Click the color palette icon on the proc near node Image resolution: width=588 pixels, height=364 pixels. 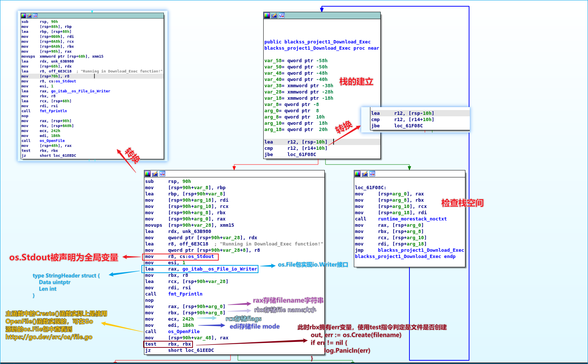[x=267, y=15]
